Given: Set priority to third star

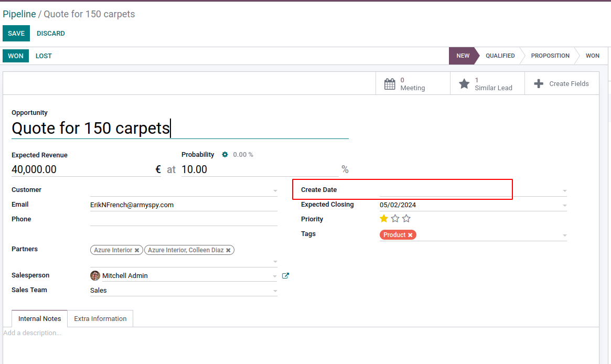Looking at the screenshot, I should coord(406,219).
